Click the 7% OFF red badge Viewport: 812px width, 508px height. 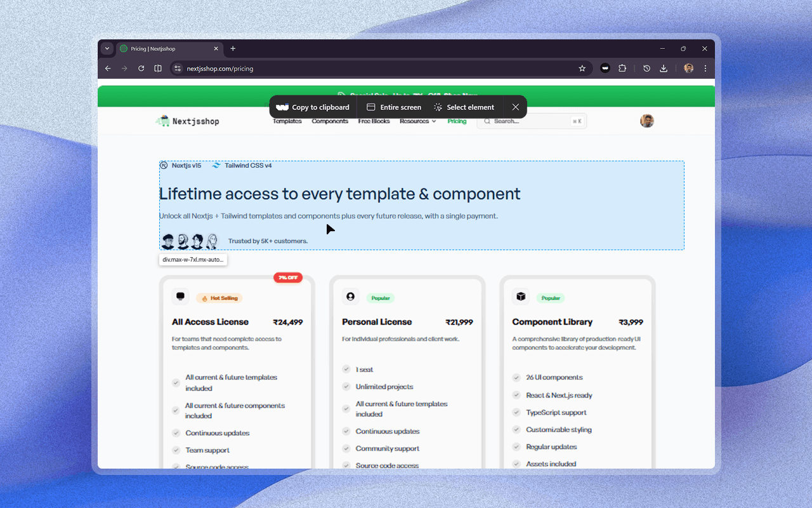point(288,277)
